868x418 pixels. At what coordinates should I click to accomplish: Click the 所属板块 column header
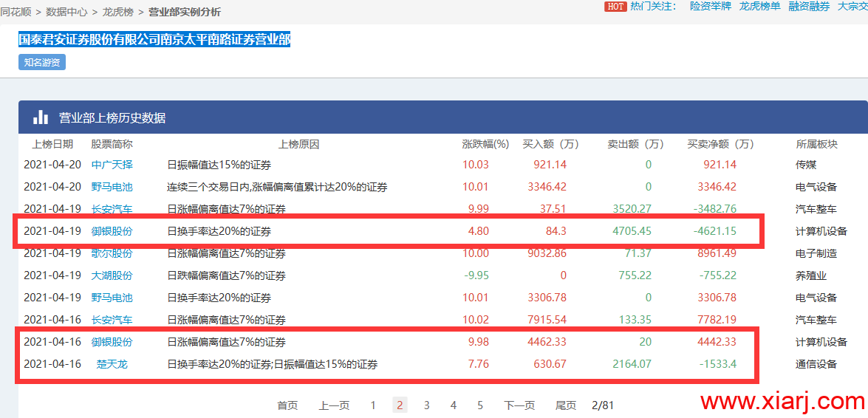[816, 145]
